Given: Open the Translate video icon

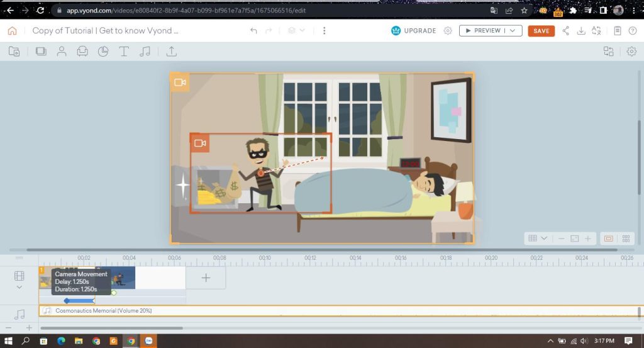Looking at the screenshot, I should pyautogui.click(x=596, y=30).
